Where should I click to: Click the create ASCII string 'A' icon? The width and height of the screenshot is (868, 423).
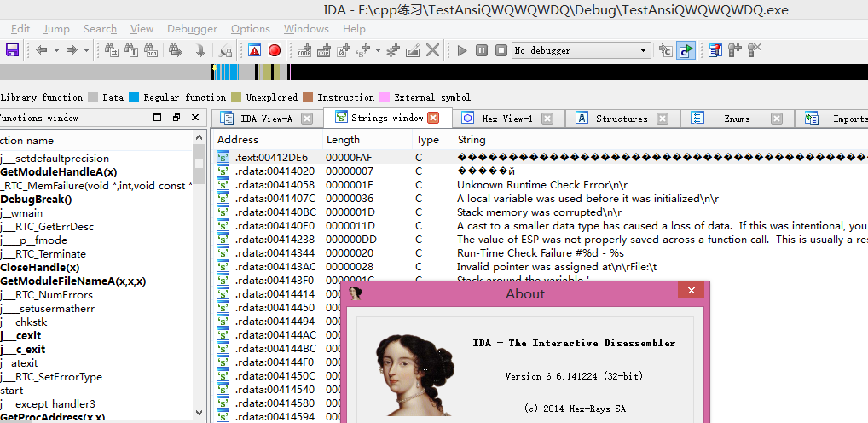pos(344,50)
